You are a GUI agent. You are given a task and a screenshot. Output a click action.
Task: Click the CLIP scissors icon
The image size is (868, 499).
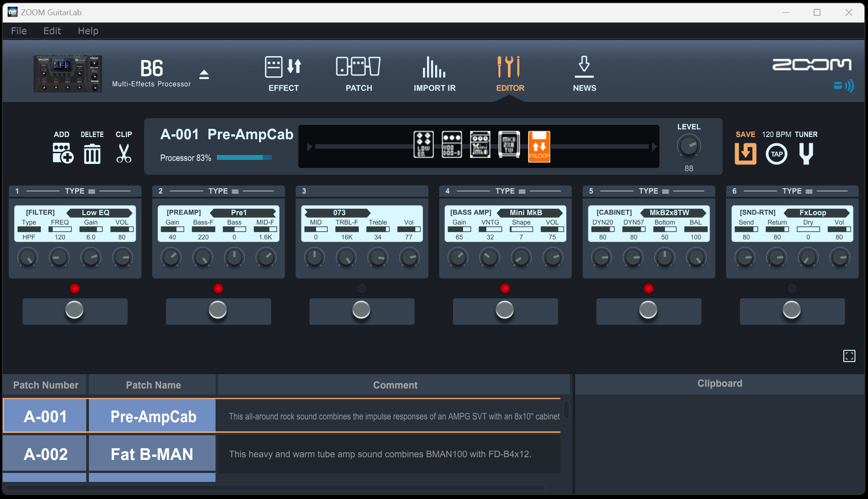pyautogui.click(x=123, y=154)
